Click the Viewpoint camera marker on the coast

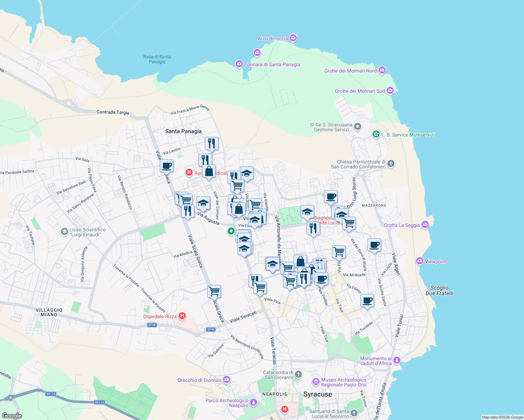[x=420, y=261]
